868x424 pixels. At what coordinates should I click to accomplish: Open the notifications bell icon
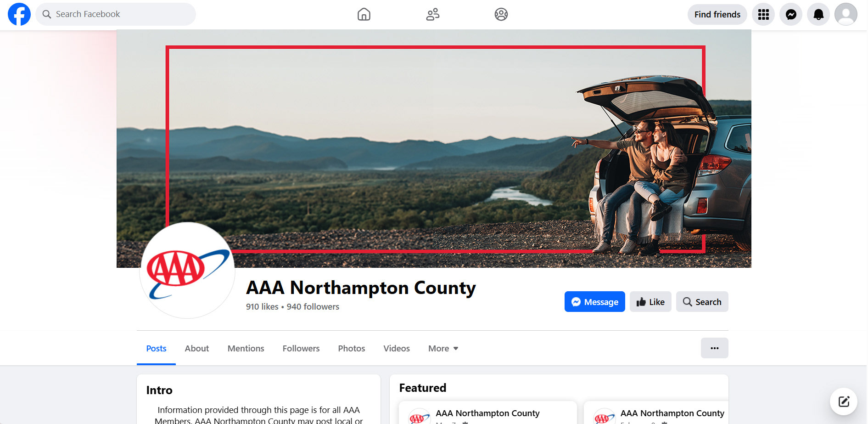point(818,14)
